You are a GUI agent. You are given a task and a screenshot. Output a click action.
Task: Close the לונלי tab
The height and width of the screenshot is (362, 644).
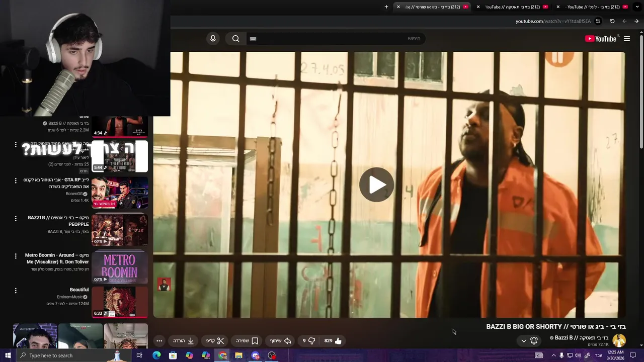pos(558,7)
